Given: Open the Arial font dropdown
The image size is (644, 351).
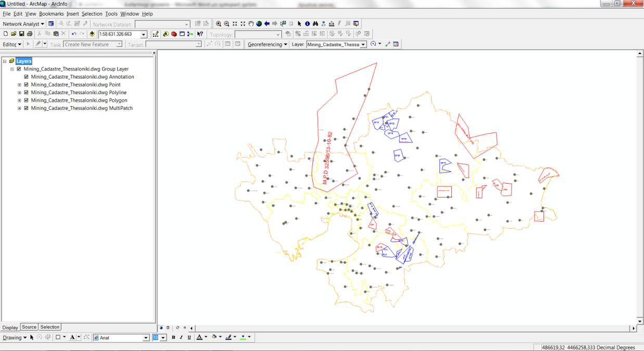Looking at the screenshot, I should [x=146, y=337].
